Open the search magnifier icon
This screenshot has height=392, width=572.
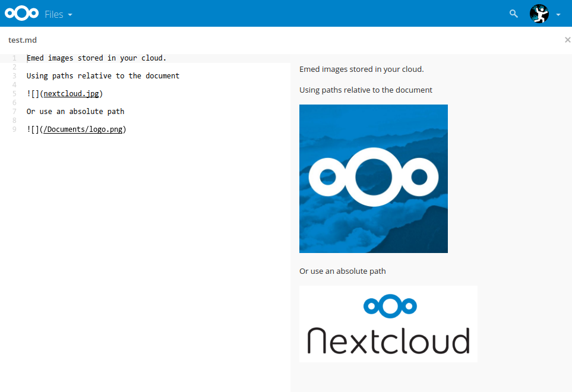pyautogui.click(x=514, y=14)
